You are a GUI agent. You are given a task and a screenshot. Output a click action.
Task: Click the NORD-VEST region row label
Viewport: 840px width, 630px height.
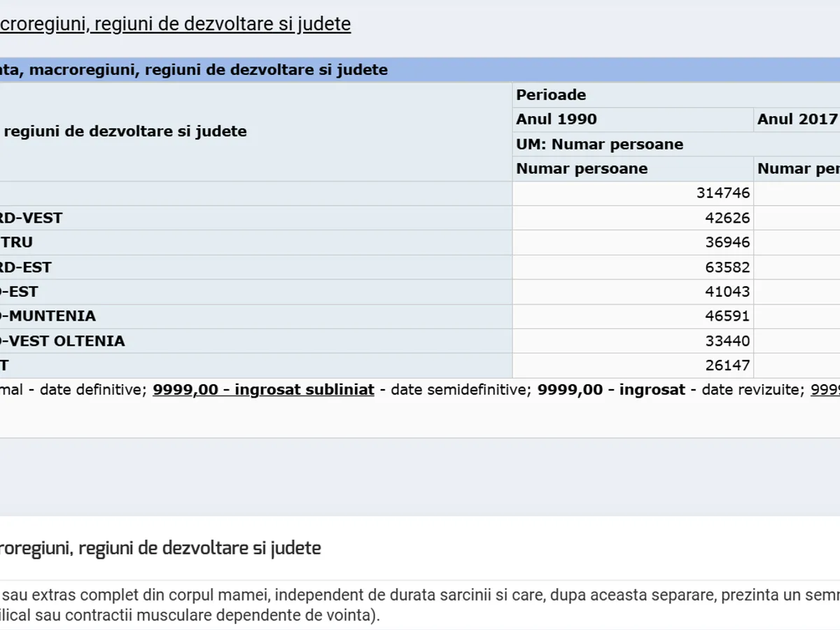(x=31, y=218)
